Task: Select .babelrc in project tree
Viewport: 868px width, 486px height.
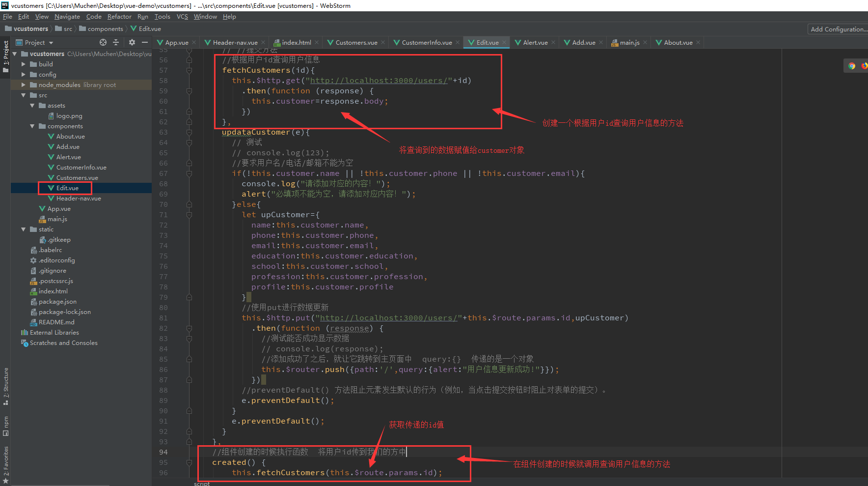Action: tap(50, 250)
